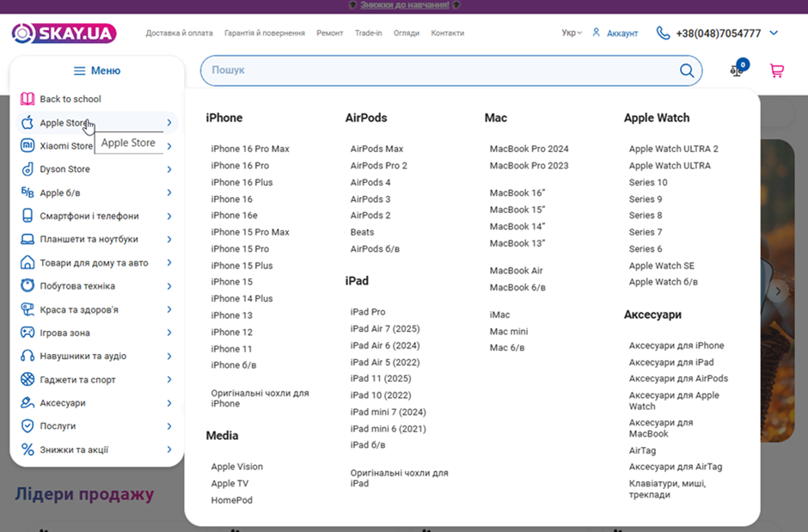808x532 pixels.
Task: Open iPad Air 7 (2025)
Action: (385, 328)
